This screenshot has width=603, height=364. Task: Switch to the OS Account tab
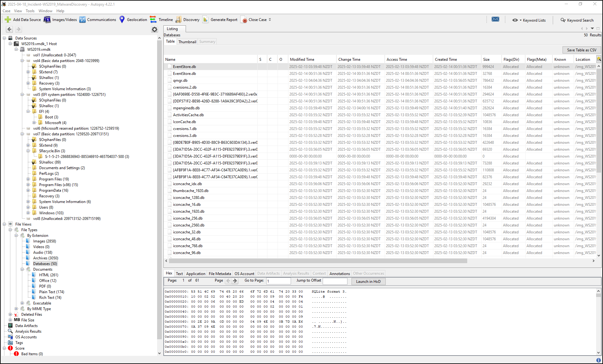click(x=244, y=273)
